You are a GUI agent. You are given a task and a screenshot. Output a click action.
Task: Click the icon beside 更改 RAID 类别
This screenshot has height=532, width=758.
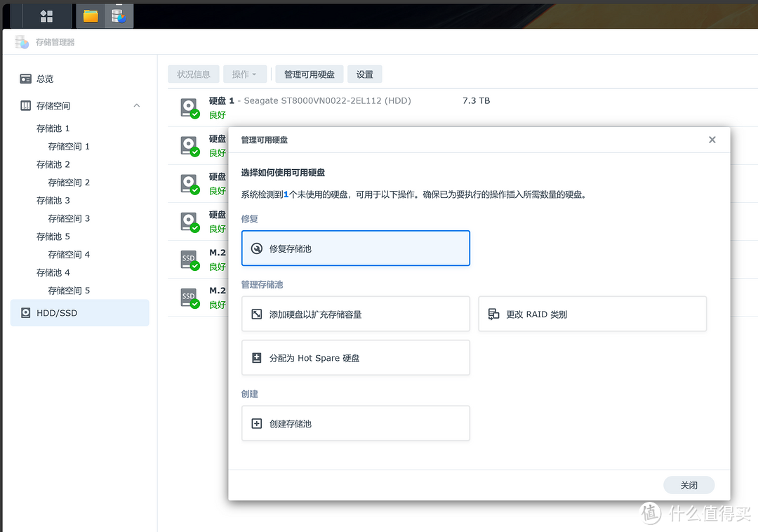click(493, 314)
